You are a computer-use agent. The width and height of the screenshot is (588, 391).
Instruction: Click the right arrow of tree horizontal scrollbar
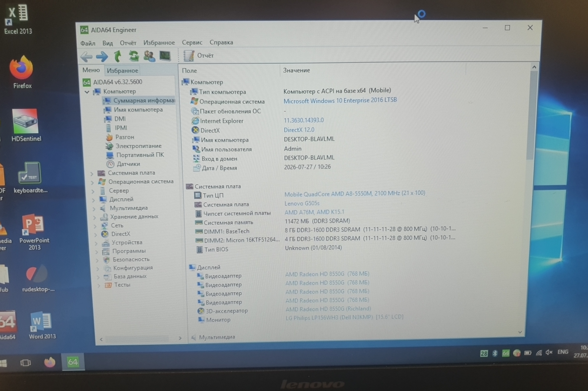(x=180, y=338)
